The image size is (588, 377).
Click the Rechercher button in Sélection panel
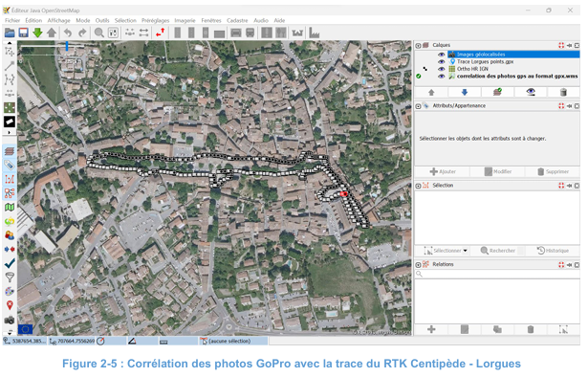click(498, 251)
